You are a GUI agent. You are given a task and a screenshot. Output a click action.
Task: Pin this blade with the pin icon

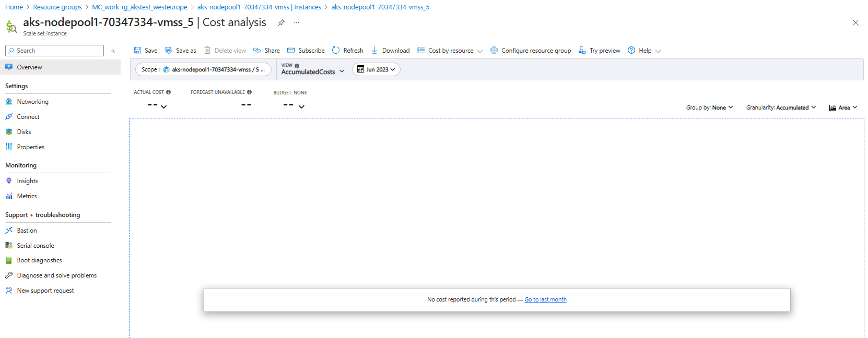(x=281, y=22)
